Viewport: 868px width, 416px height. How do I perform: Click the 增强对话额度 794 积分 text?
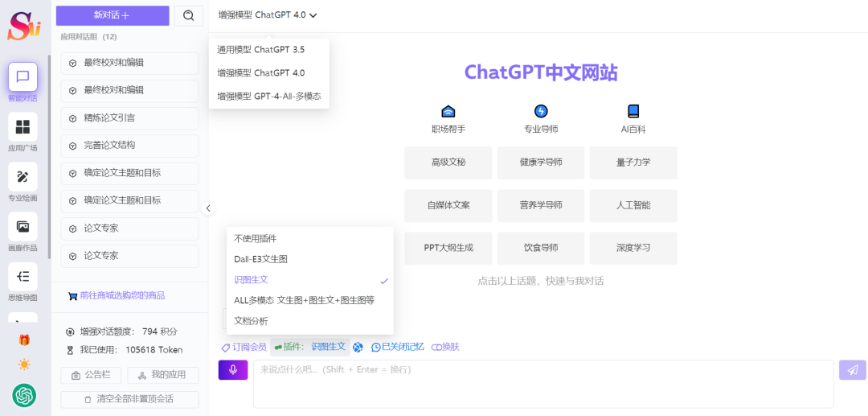(129, 332)
